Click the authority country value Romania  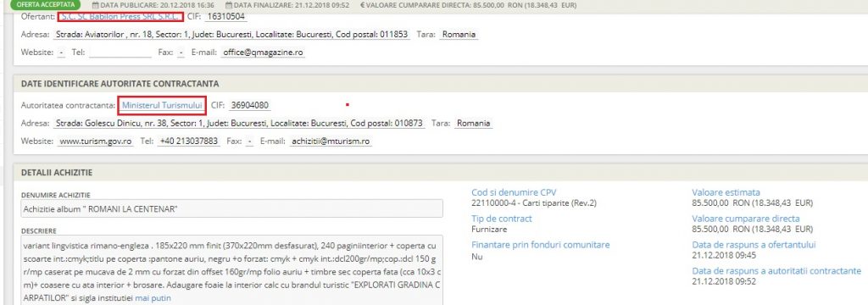point(473,123)
